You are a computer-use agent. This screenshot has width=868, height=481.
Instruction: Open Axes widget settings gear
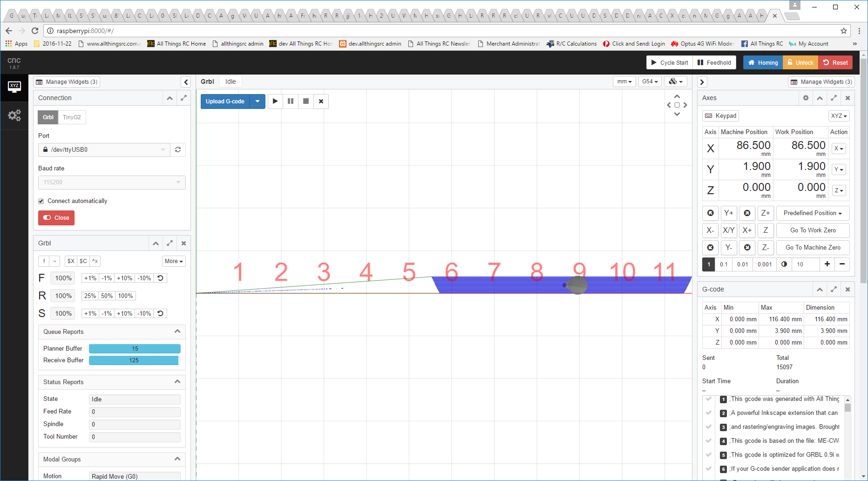pyautogui.click(x=806, y=98)
